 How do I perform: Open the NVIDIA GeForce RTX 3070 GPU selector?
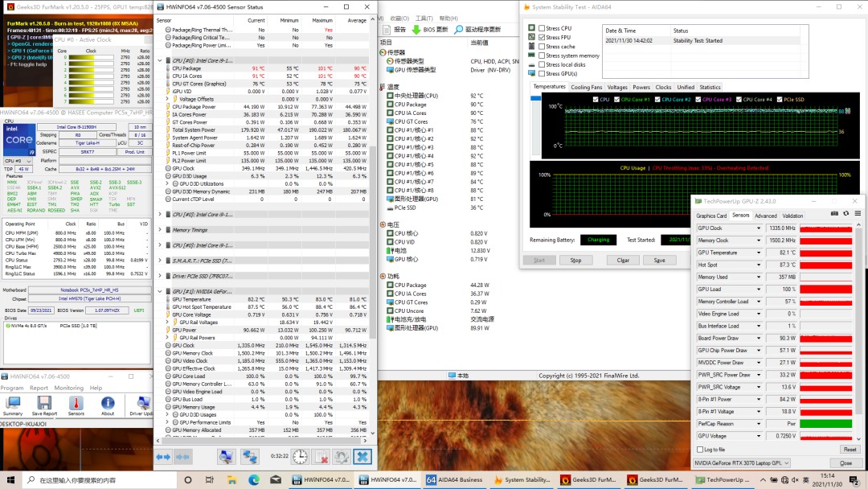pyautogui.click(x=741, y=463)
